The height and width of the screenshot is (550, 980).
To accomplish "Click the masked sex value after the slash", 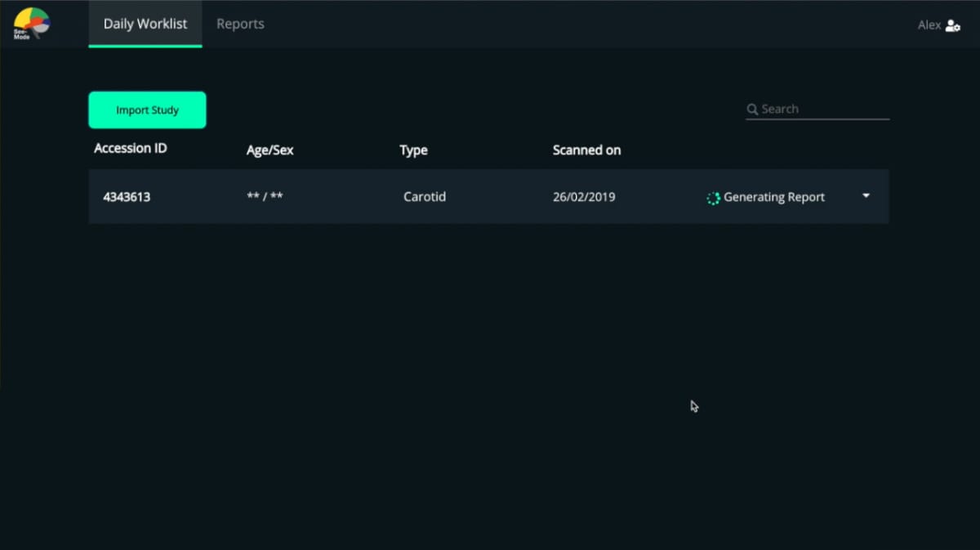I will pos(277,197).
